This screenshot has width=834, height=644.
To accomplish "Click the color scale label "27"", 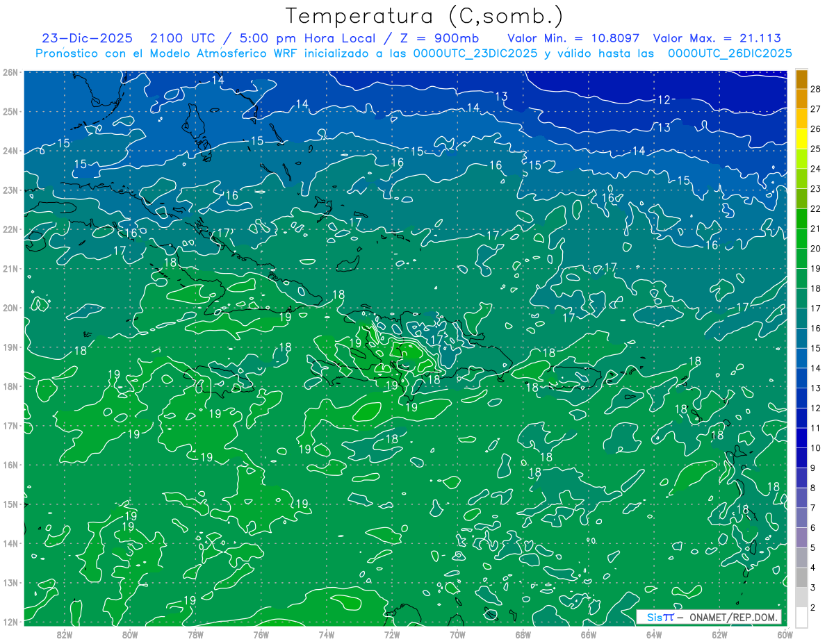I will (x=815, y=108).
